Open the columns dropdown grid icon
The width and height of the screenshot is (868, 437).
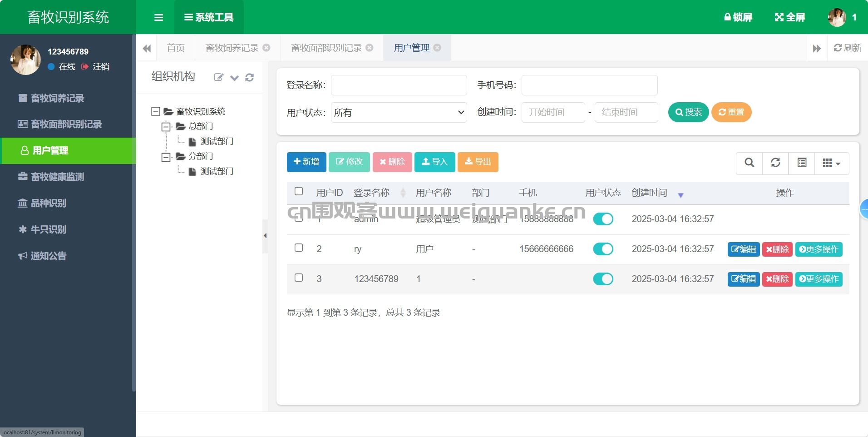click(832, 163)
